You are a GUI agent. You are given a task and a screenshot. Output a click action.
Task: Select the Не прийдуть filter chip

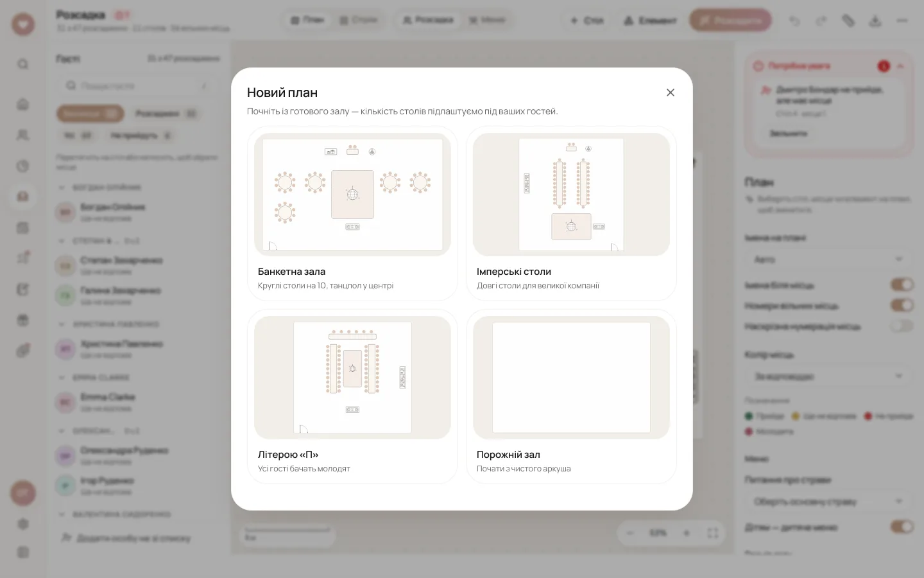point(140,136)
